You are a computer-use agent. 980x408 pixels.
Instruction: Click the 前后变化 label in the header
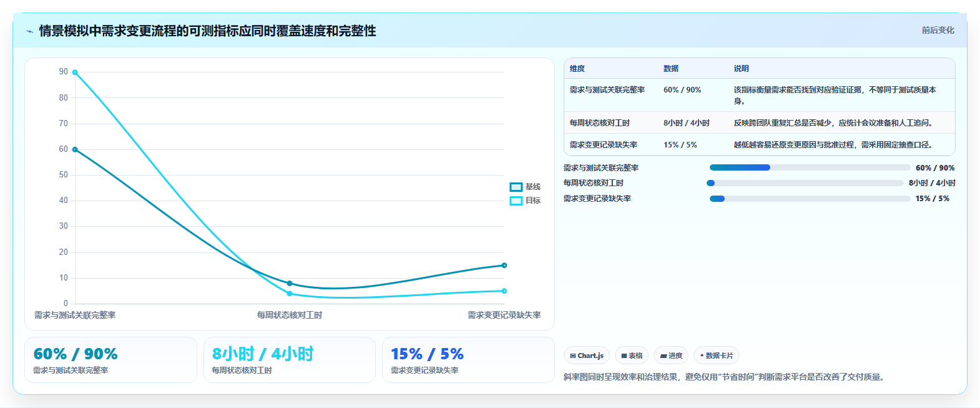pyautogui.click(x=938, y=30)
